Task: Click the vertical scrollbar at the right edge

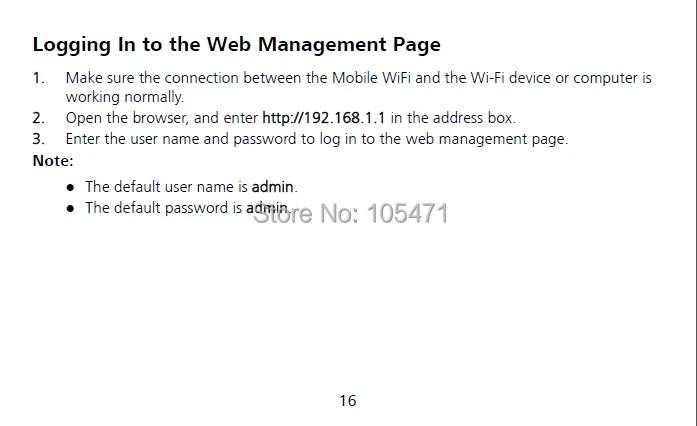Action: (x=693, y=213)
